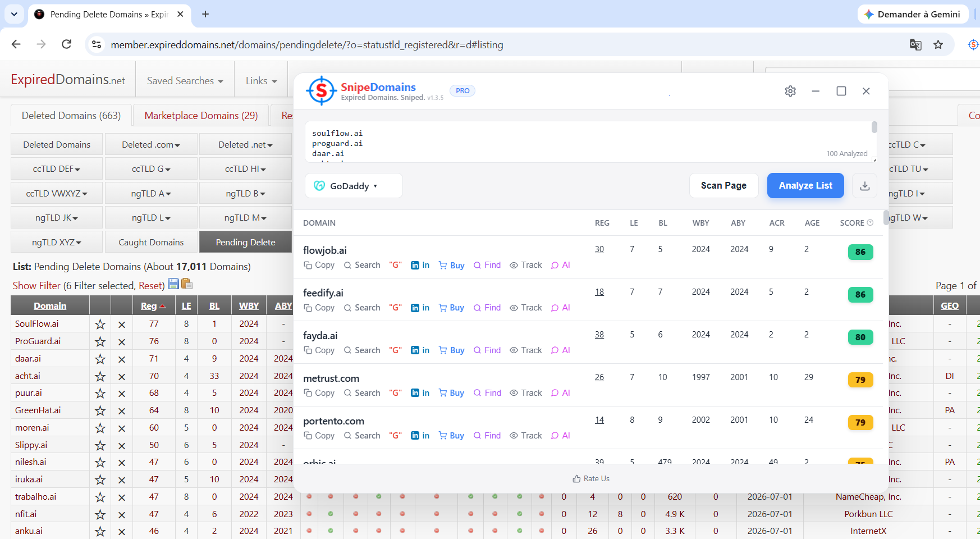Load saved filter clipboard icon

click(187, 284)
